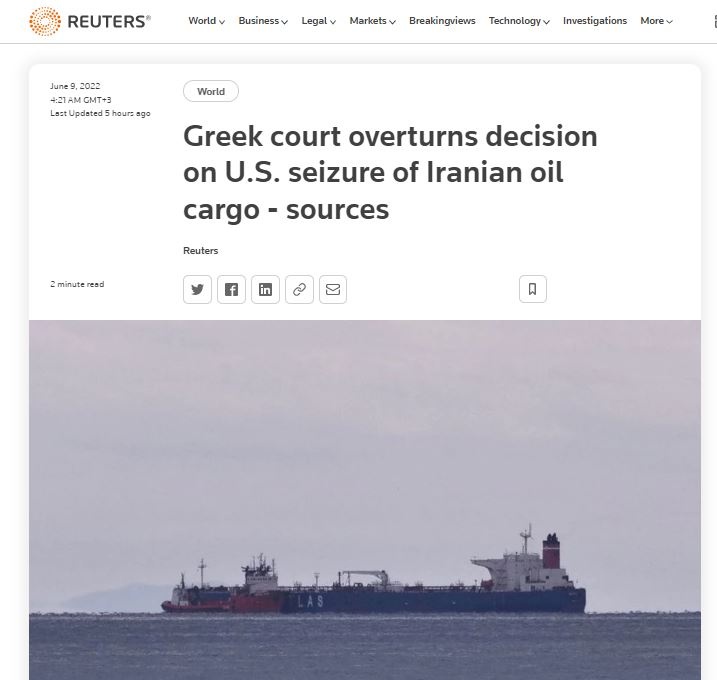
Task: Click the World category tag
Action: click(x=211, y=91)
